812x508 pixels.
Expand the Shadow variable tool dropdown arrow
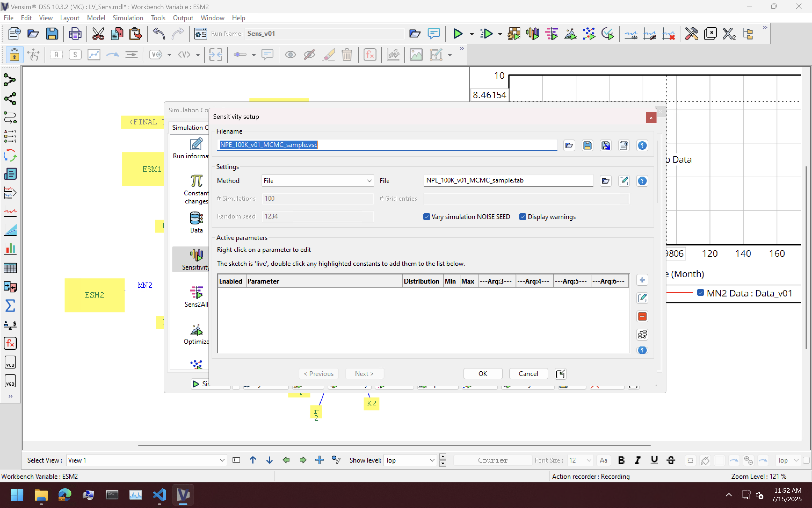coord(198,55)
